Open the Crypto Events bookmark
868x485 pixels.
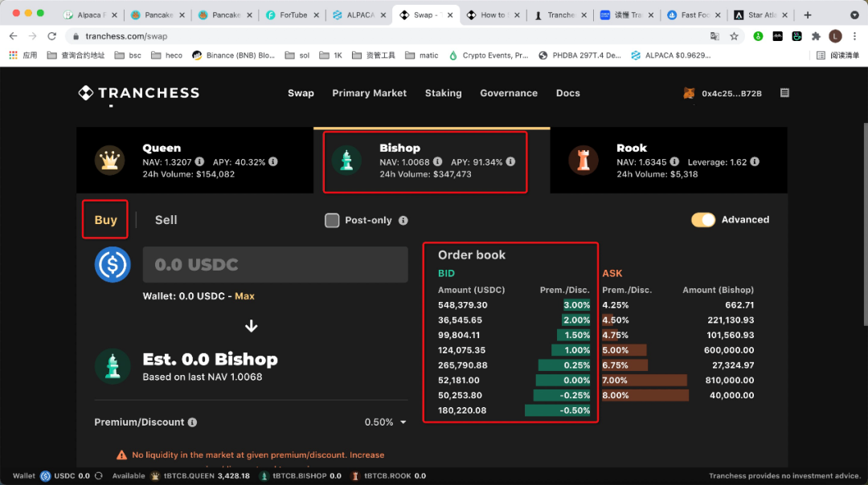[489, 55]
